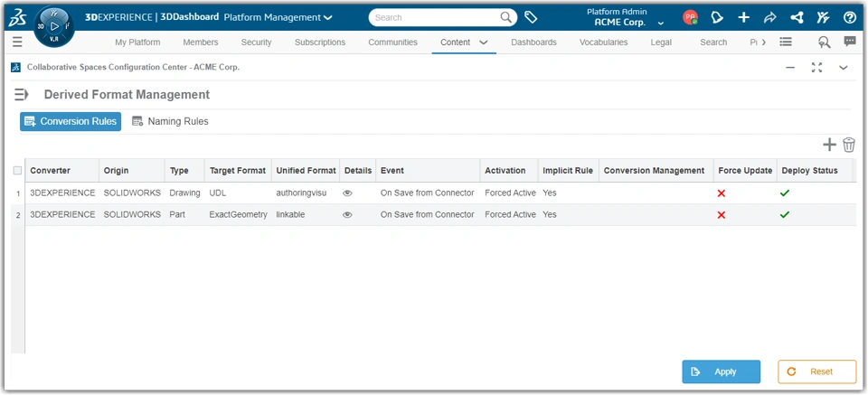
Task: Open notifications icon in top bar
Action: [717, 18]
